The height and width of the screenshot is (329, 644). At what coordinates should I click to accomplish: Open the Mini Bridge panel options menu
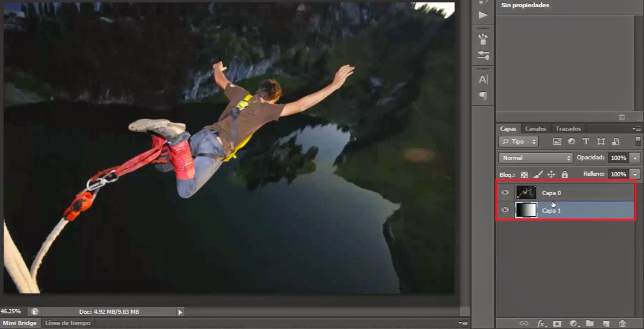[x=463, y=323]
